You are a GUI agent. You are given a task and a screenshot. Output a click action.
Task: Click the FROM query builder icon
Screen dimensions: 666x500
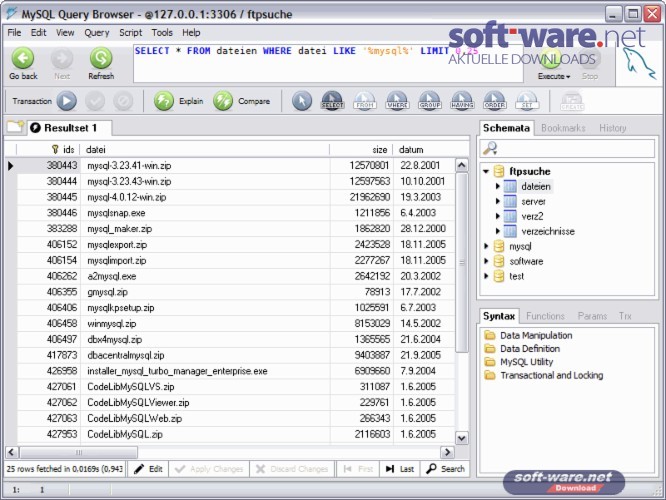[365, 101]
